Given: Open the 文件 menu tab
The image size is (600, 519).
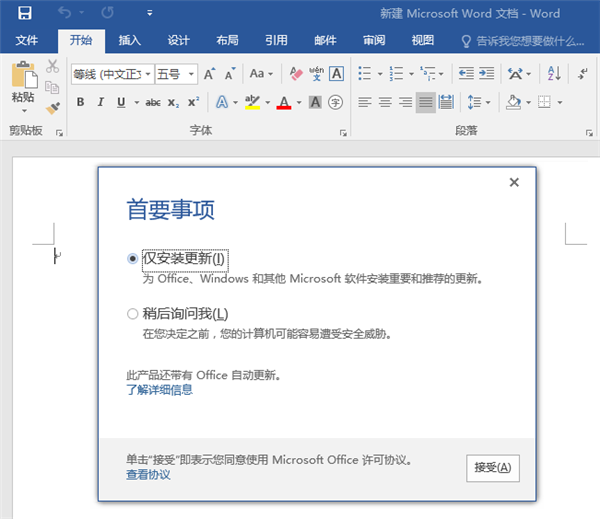Looking at the screenshot, I should tap(27, 41).
